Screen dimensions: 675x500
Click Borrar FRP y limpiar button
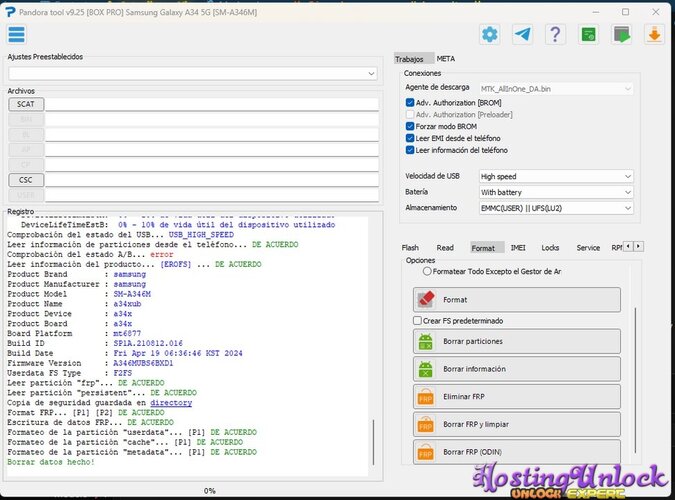[517, 424]
